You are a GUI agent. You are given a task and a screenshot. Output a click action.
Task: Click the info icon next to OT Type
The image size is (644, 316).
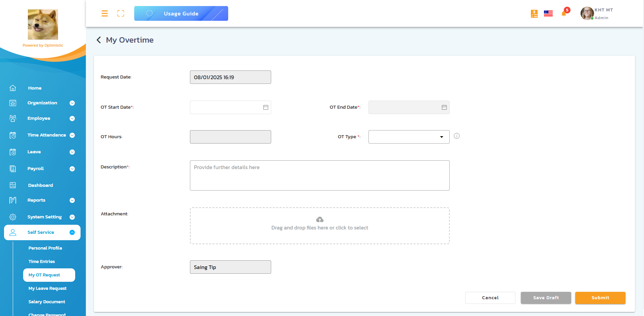(x=457, y=136)
